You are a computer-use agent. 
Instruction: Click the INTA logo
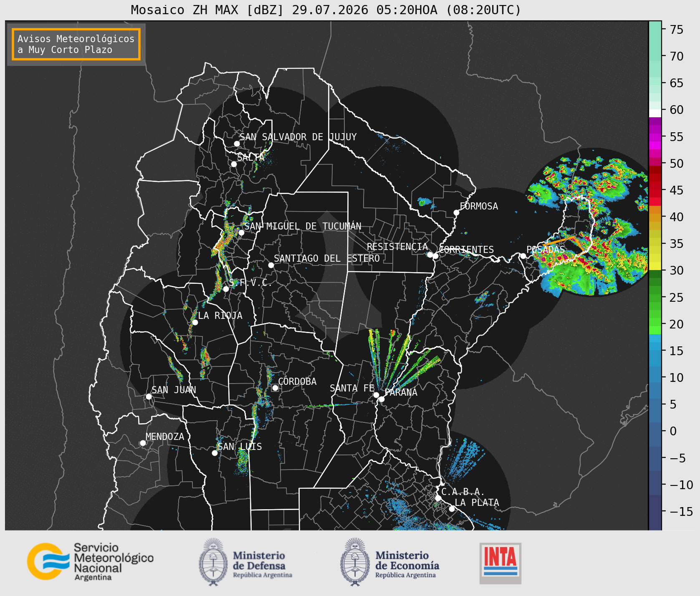[x=500, y=563]
